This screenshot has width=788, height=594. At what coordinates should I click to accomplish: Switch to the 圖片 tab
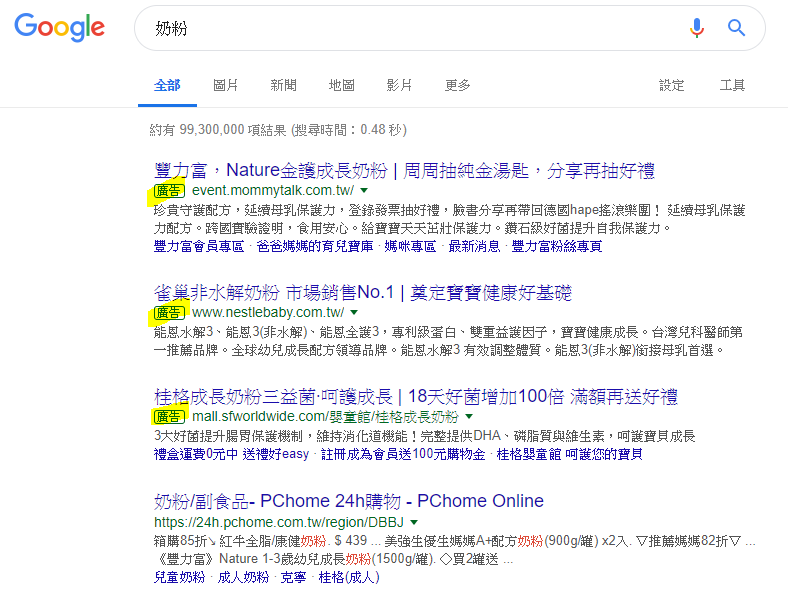pyautogui.click(x=225, y=85)
